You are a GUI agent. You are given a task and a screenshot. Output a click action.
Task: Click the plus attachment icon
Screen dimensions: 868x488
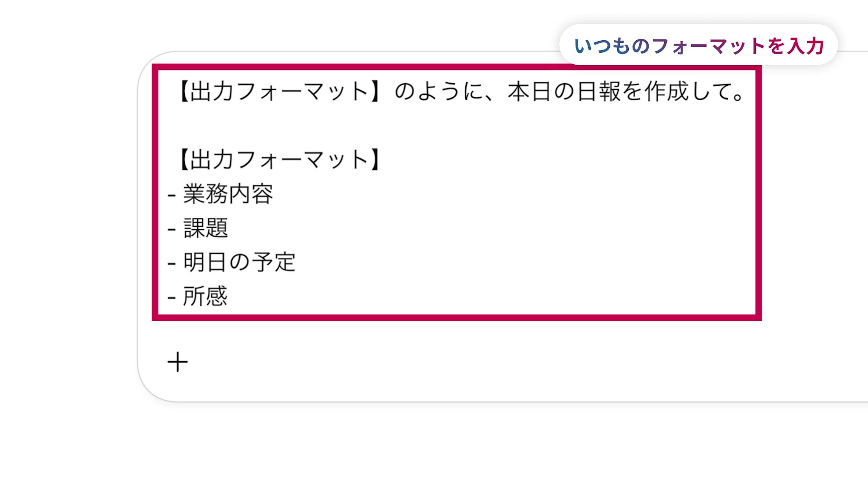pos(178,362)
